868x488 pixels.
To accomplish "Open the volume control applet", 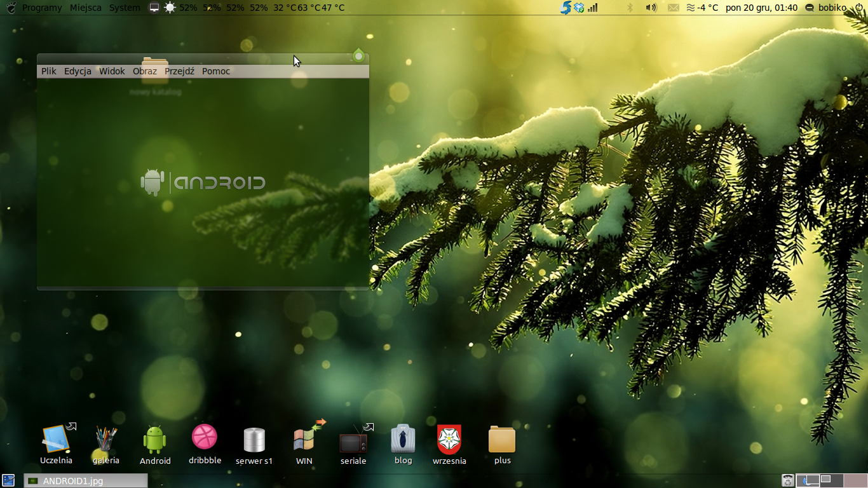I will 651,8.
